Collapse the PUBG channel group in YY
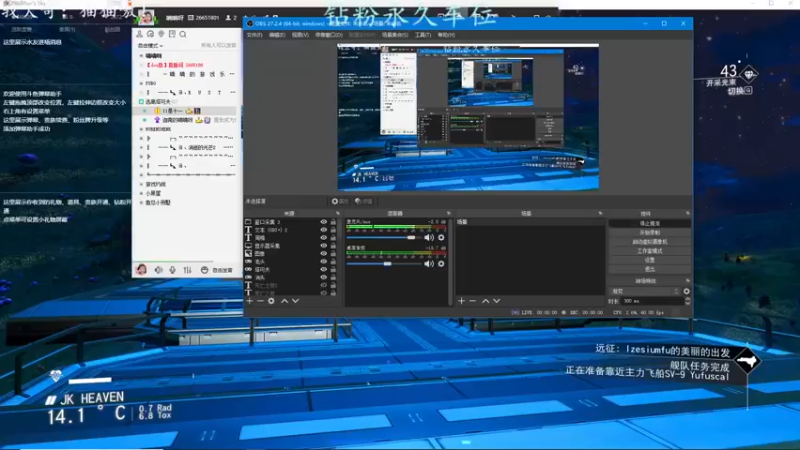 click(141, 83)
